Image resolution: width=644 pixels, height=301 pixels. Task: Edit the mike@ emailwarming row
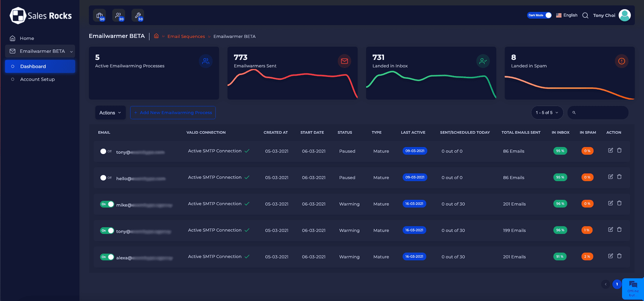tap(610, 203)
